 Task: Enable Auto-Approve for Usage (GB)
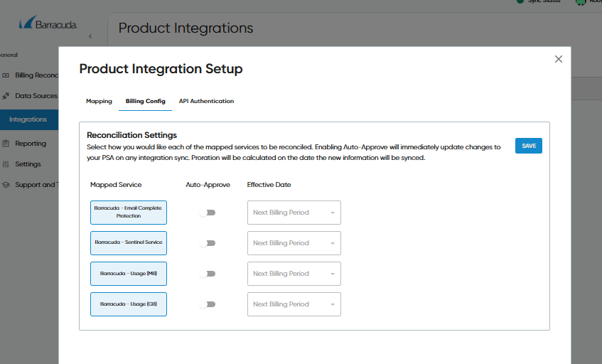tap(208, 304)
